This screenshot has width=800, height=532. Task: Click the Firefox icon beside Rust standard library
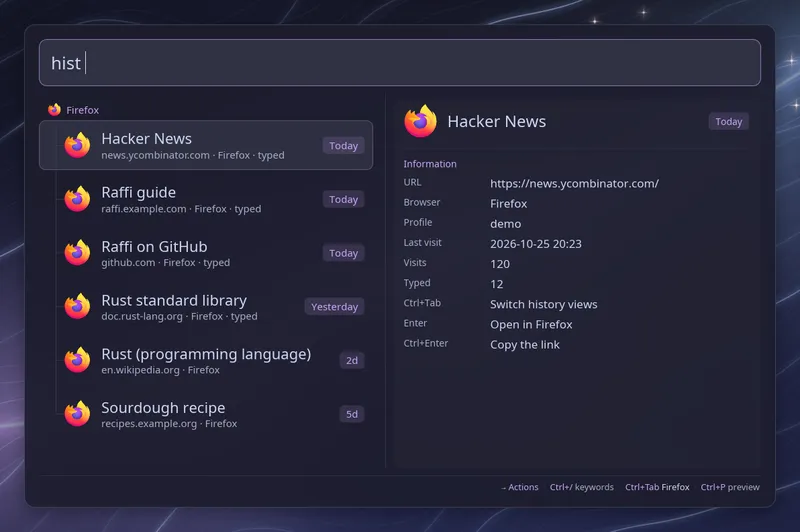[x=78, y=307]
